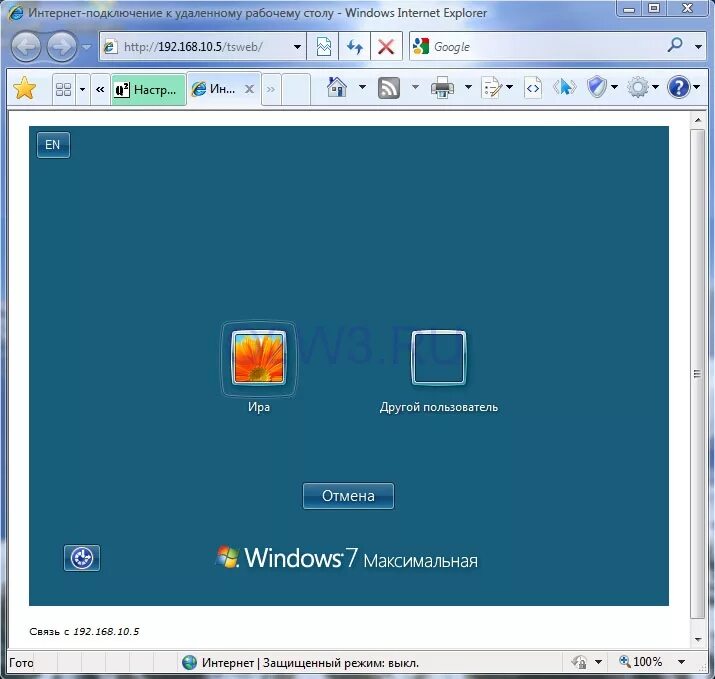The image size is (715, 679).
Task: Click the Другой пользователь label
Action: coord(439,407)
